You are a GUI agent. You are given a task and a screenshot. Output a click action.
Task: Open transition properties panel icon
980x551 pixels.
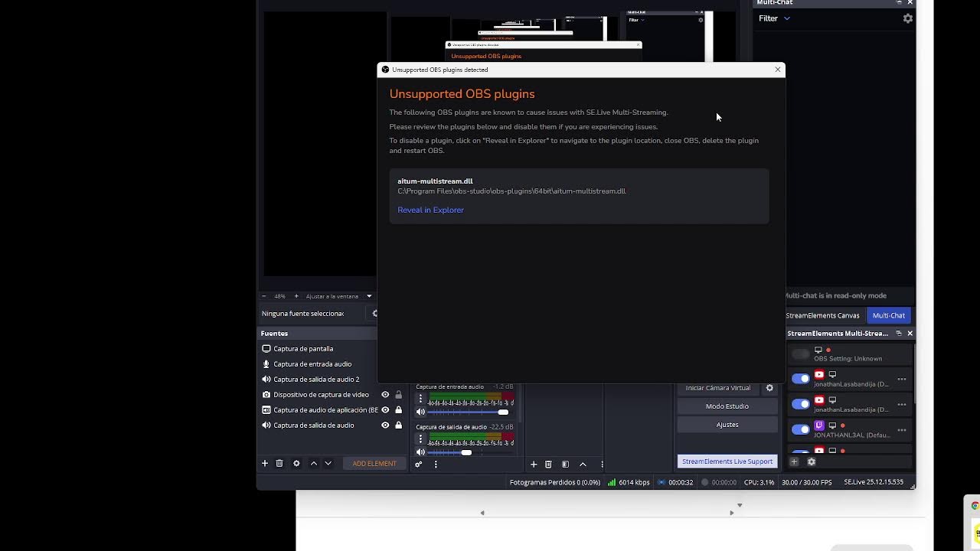coord(565,465)
